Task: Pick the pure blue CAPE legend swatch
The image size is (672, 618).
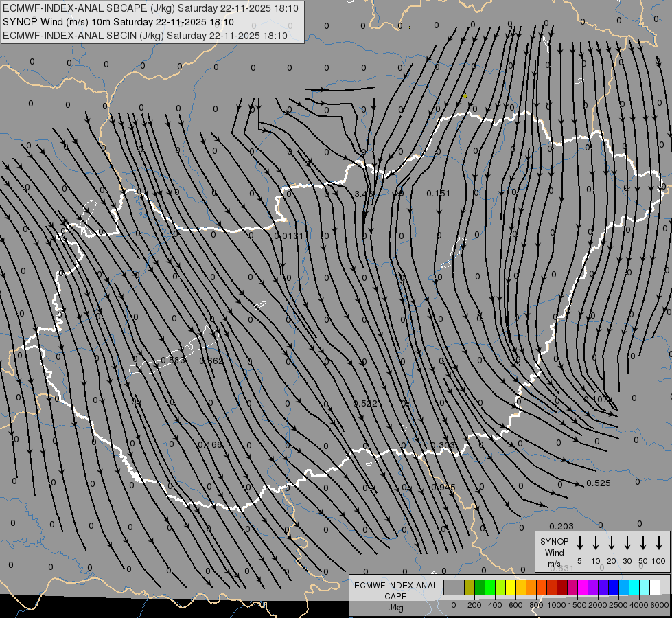Action: (x=614, y=587)
